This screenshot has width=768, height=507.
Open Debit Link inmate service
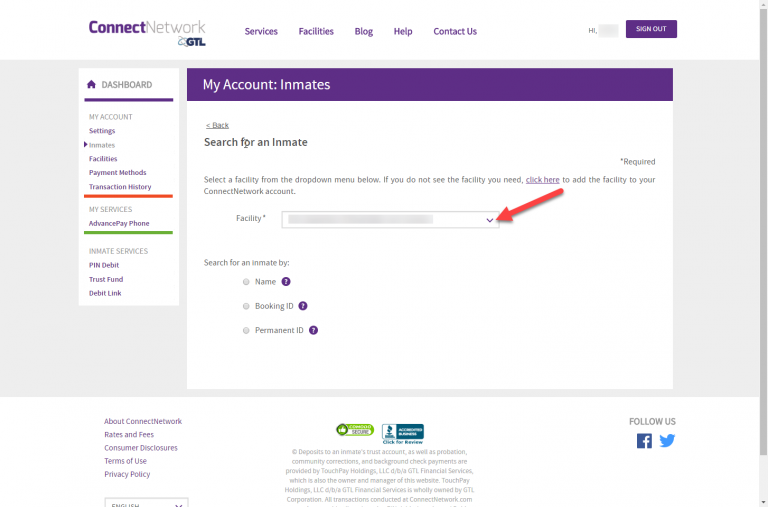pos(105,293)
